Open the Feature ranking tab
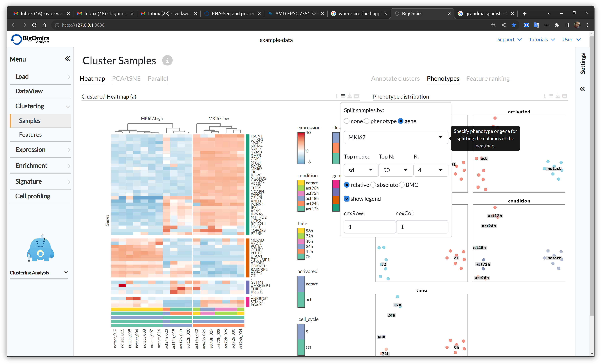Viewport: 601px width, 364px height. pos(488,78)
